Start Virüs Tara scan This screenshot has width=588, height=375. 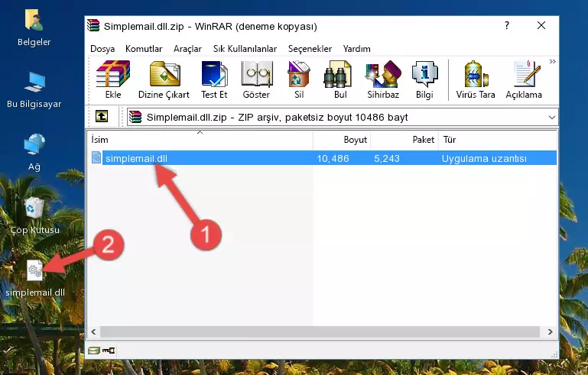coord(476,79)
